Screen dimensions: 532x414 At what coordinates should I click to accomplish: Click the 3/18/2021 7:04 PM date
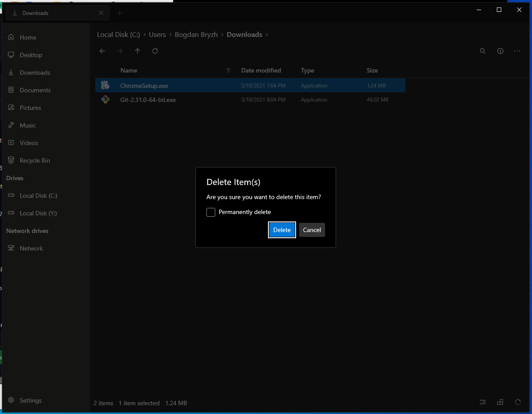[x=263, y=86]
